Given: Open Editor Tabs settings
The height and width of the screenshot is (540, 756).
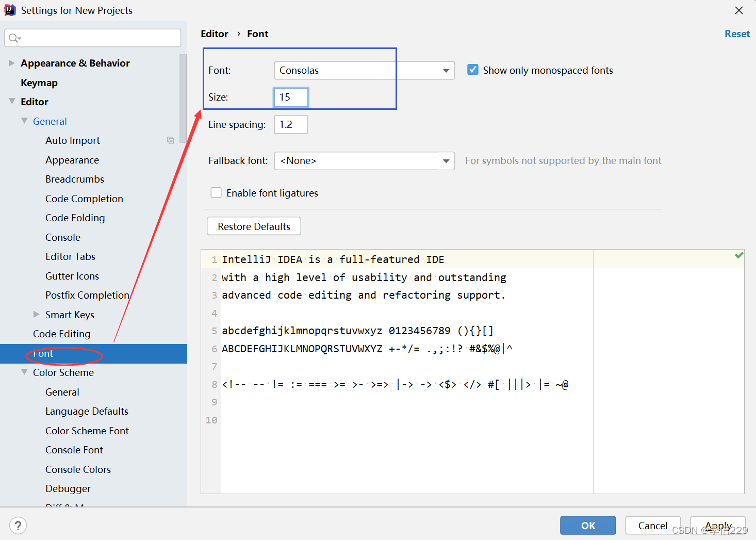Looking at the screenshot, I should [70, 256].
